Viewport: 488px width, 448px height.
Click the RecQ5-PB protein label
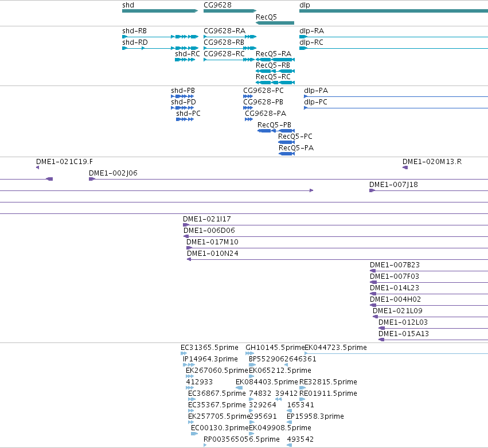tap(275, 125)
